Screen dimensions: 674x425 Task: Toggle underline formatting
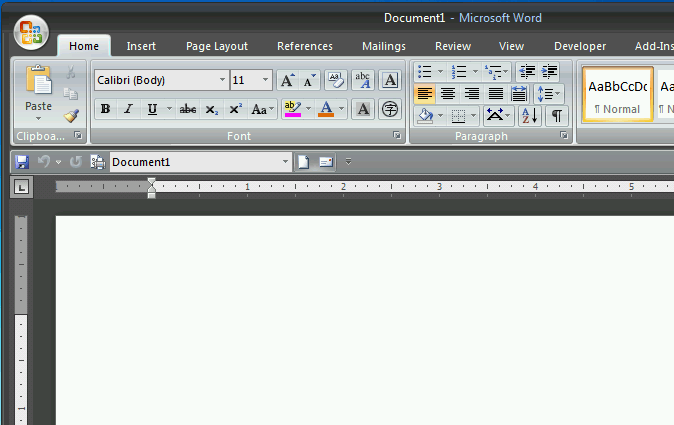coord(152,109)
